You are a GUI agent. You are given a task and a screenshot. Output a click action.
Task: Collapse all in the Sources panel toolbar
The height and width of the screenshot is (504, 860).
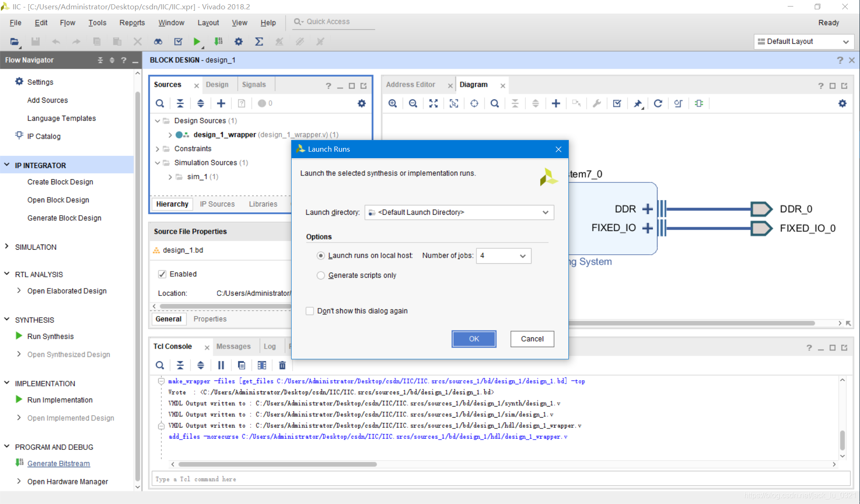coord(180,104)
